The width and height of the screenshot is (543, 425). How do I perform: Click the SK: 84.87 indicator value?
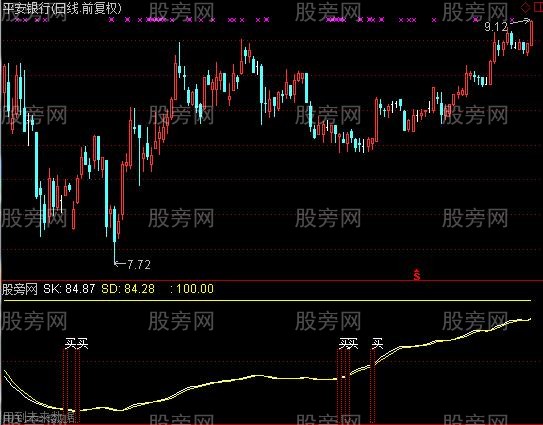tap(69, 289)
